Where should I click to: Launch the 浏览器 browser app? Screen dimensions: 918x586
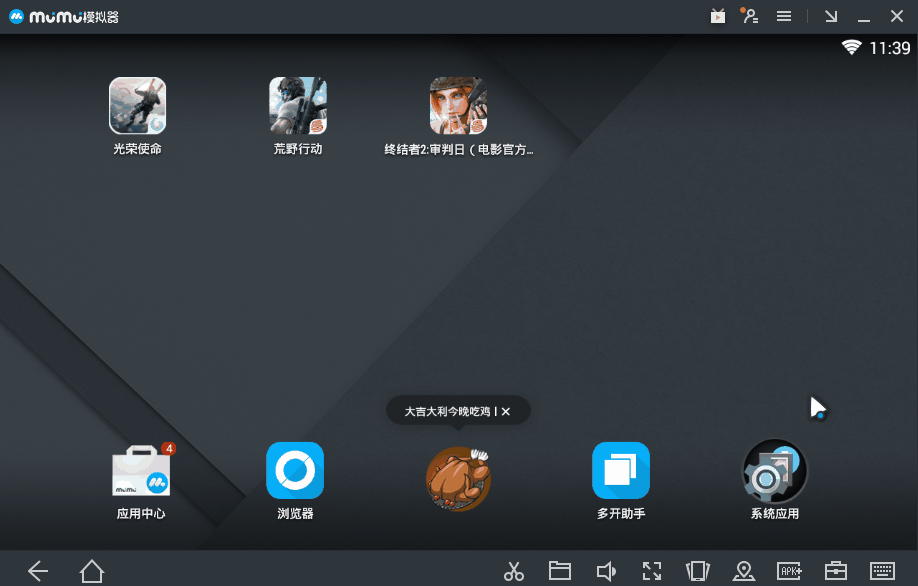click(295, 471)
